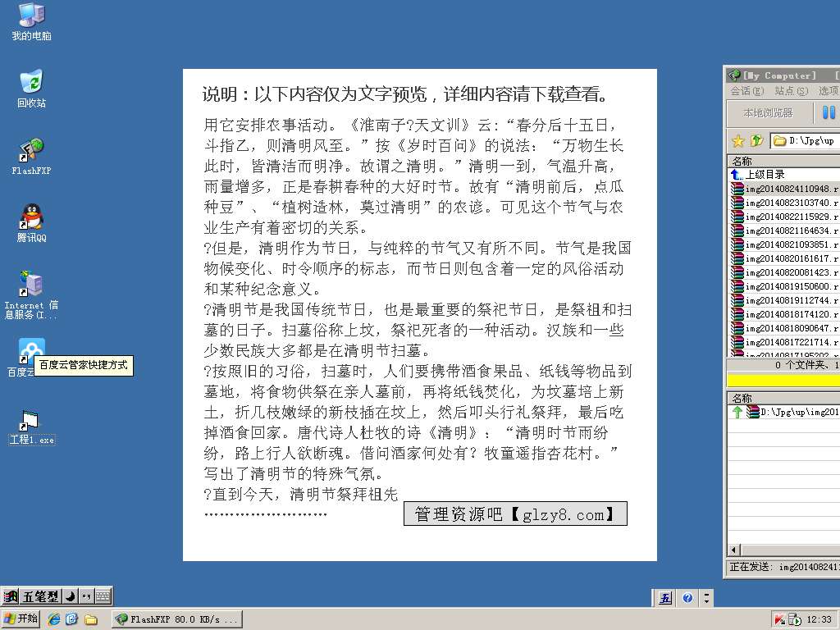Click the up-folder green arrow icon

click(x=756, y=141)
